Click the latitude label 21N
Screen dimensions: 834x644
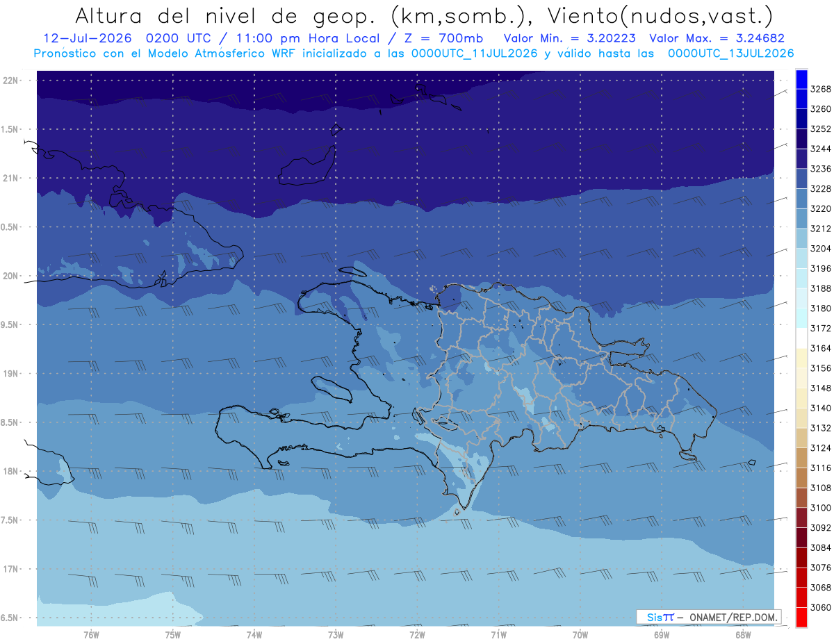pos(10,179)
